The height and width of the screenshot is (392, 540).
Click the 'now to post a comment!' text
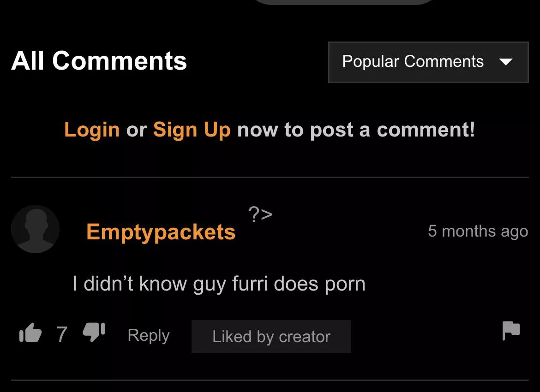point(356,130)
